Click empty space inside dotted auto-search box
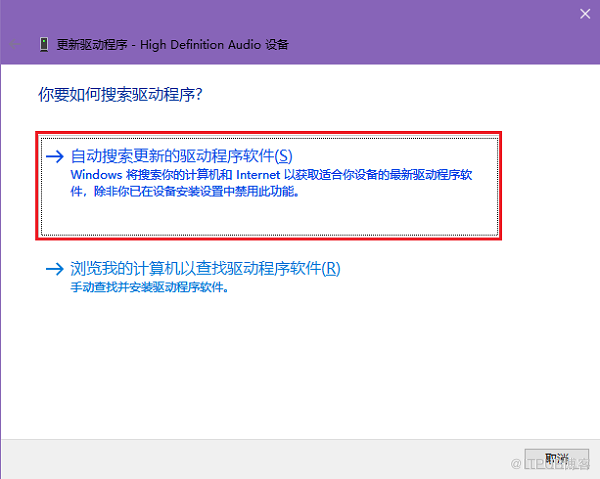 [x=269, y=217]
